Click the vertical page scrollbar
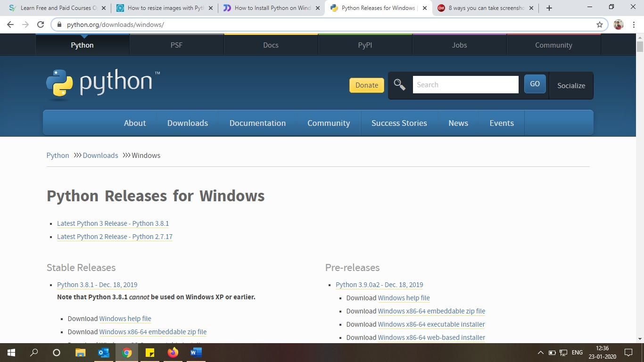The width and height of the screenshot is (644, 362). coord(640,189)
